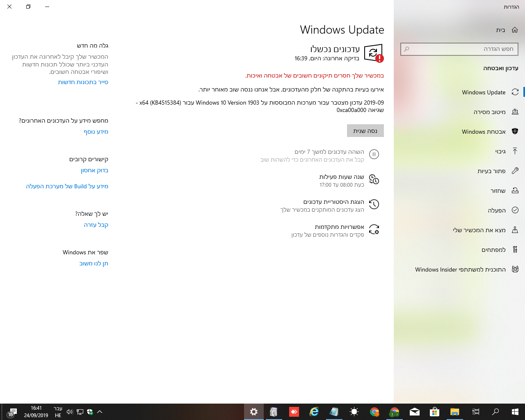Open Find my device (מצא את המכשיר שלי)

point(459,230)
